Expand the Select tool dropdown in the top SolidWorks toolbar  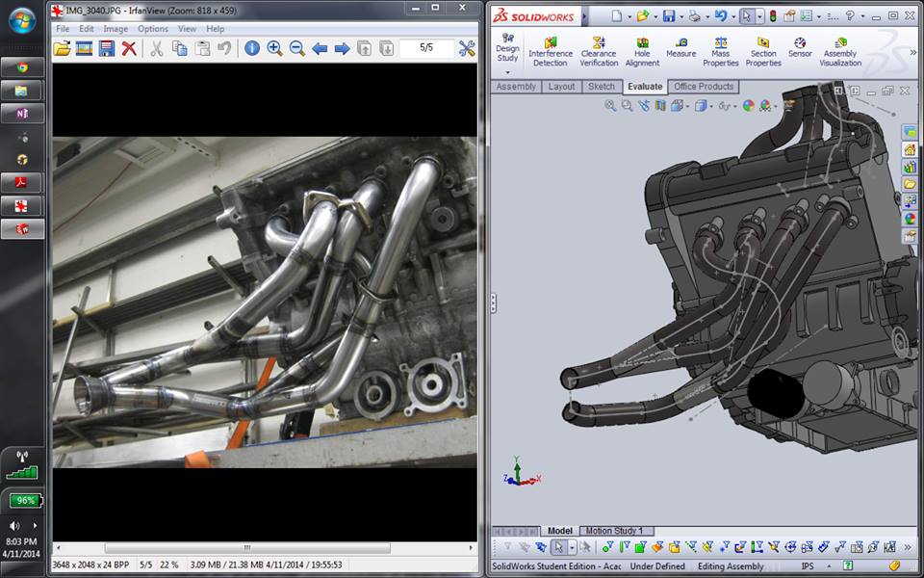pos(759,16)
